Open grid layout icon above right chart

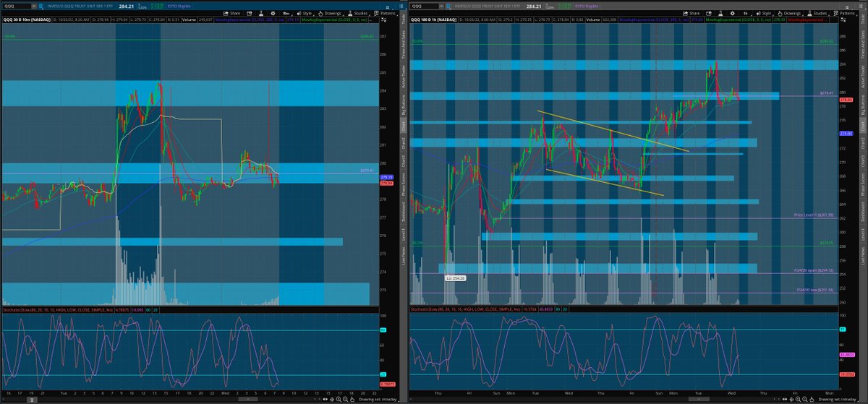tap(847, 7)
